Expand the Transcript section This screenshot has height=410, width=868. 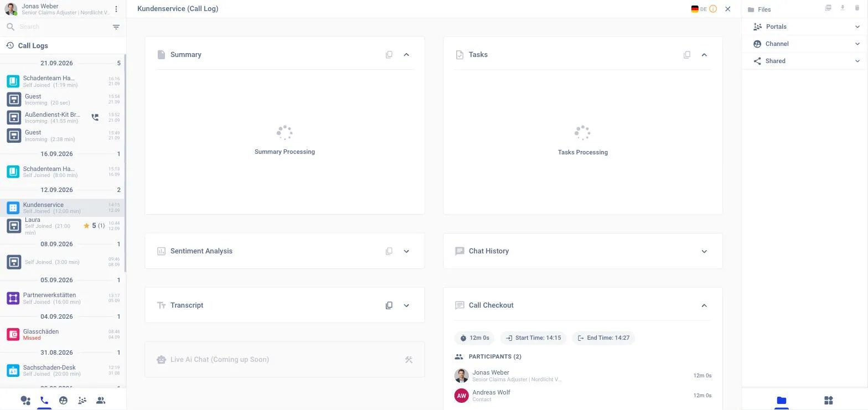tap(406, 305)
